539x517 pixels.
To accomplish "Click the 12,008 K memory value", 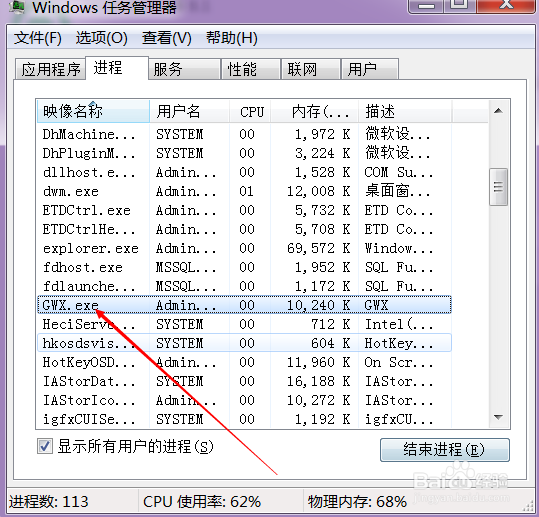I will coord(319,191).
